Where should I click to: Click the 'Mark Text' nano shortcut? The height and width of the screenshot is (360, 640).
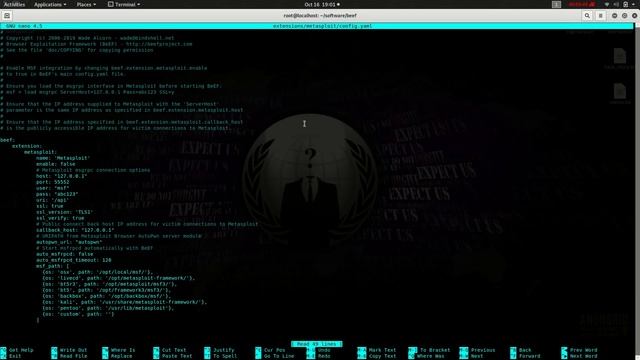[377, 350]
